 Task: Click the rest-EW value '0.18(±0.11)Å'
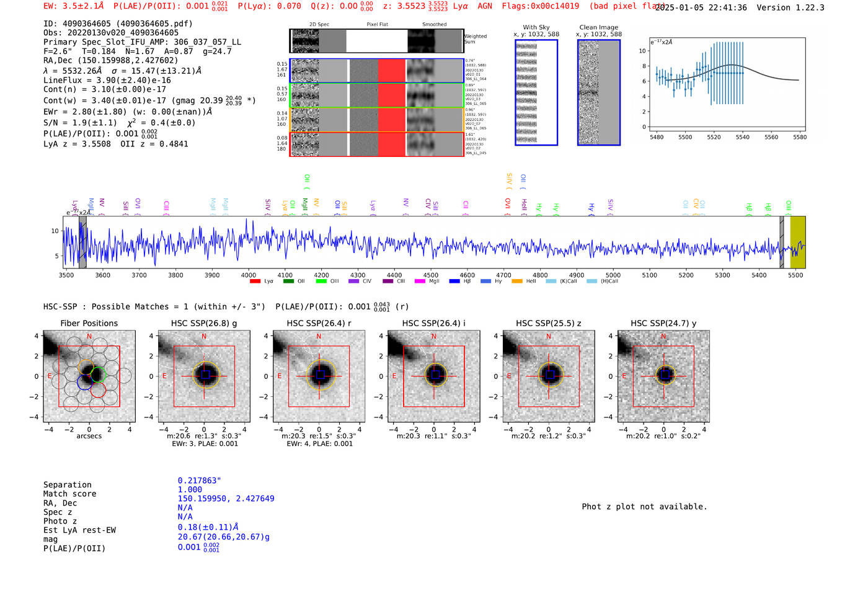[x=208, y=528]
